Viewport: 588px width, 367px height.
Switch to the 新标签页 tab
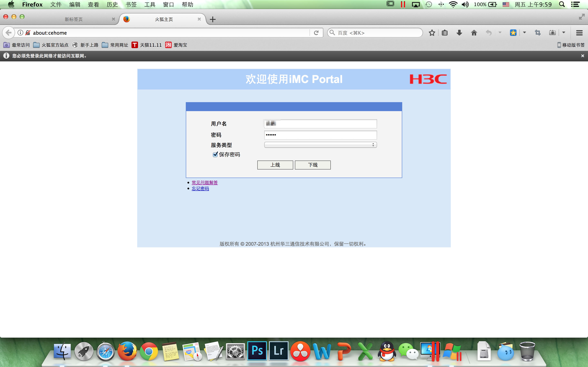click(74, 19)
